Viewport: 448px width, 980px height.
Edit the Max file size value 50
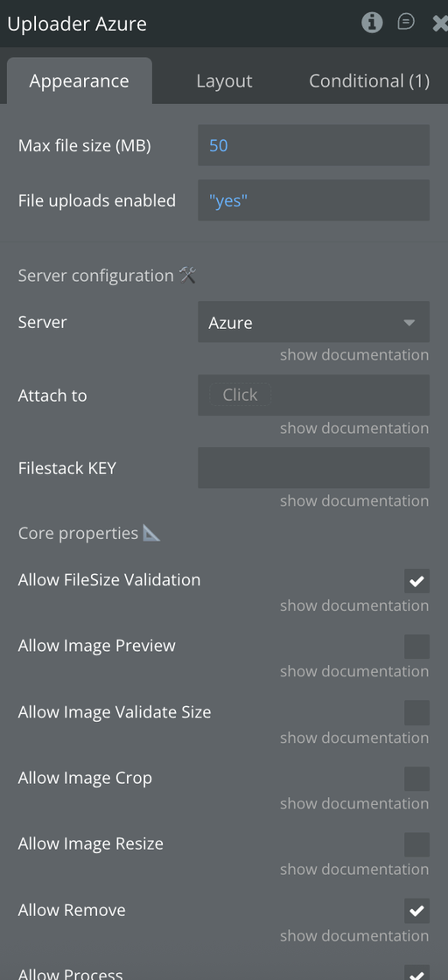[x=313, y=145]
